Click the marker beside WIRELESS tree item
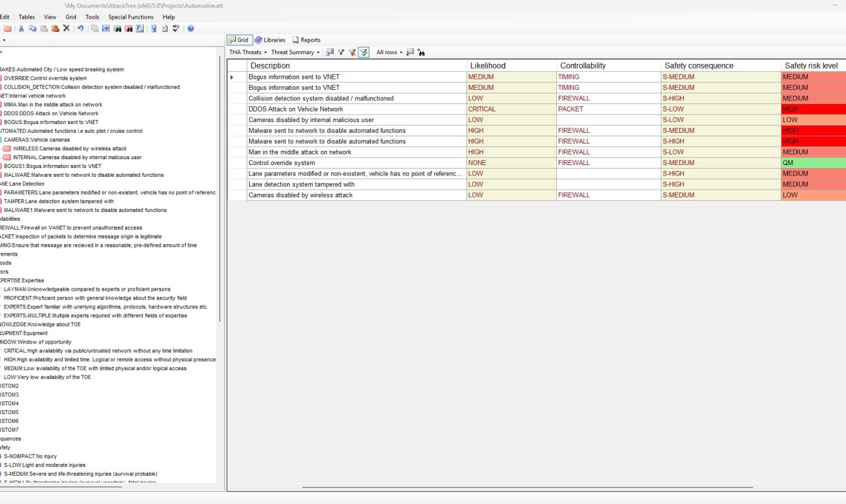The image size is (846, 504). (x=6, y=148)
